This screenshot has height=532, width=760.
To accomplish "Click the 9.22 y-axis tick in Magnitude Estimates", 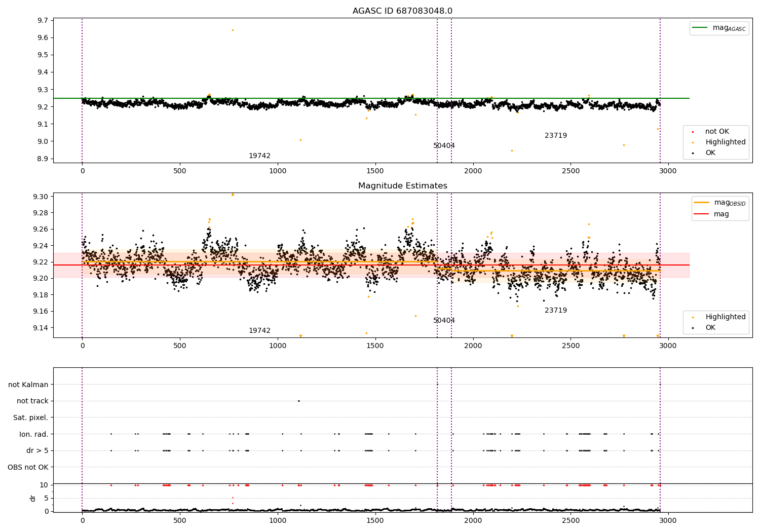I will tap(41, 262).
